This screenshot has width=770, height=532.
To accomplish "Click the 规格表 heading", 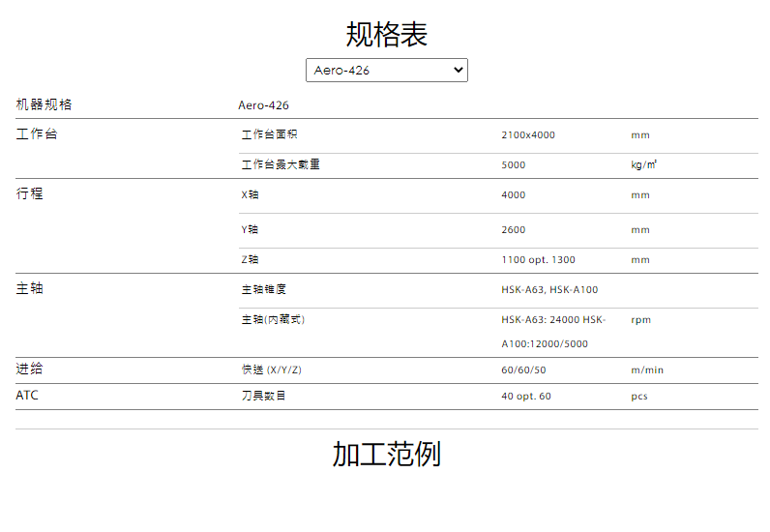I will point(387,35).
